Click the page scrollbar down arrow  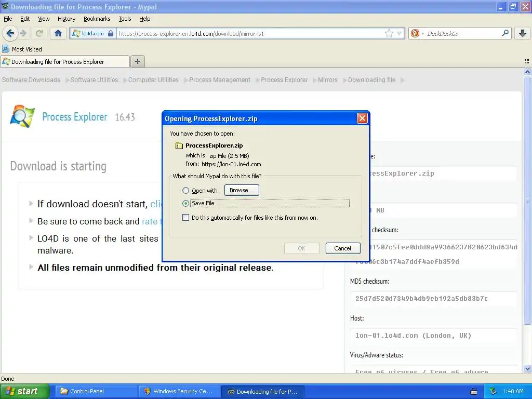pos(527,368)
